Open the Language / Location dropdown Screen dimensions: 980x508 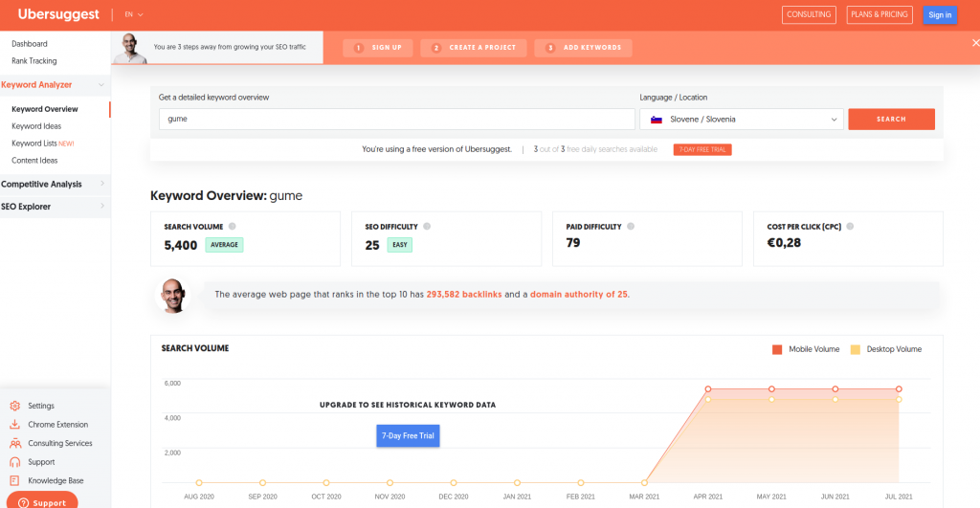point(742,120)
